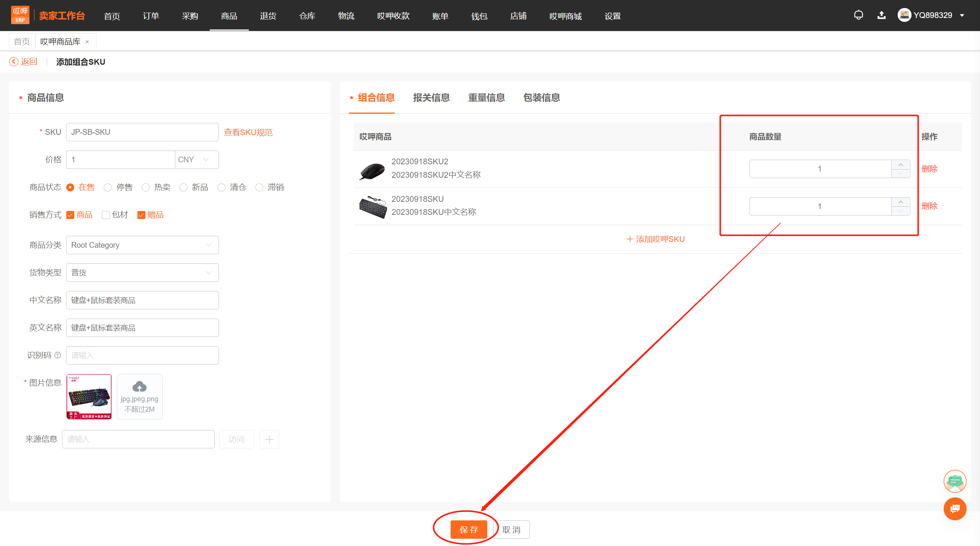The image size is (980, 546).
Task: Open the 仓库 menu in the navigation bar
Action: point(307,16)
